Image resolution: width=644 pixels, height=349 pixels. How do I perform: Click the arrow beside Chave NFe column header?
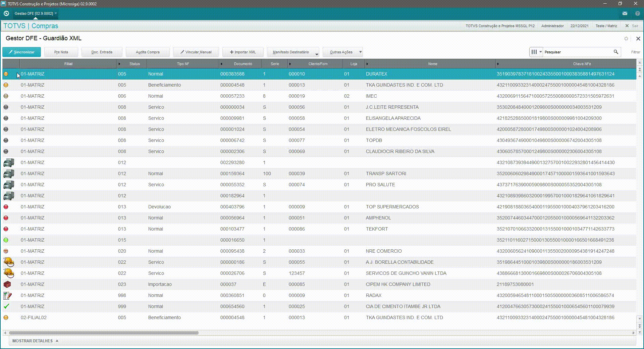tap(498, 64)
